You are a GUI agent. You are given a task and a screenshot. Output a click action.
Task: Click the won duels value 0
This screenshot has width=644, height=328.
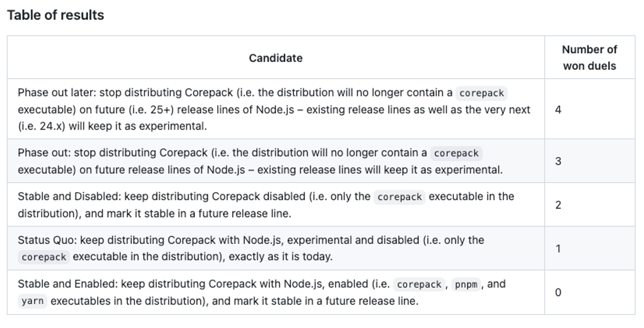pyautogui.click(x=558, y=293)
